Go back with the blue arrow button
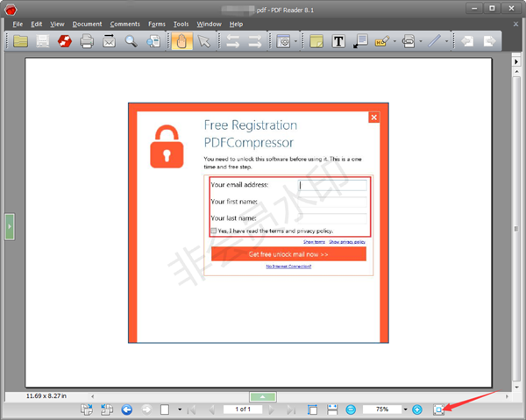526x420 pixels. [x=127, y=409]
